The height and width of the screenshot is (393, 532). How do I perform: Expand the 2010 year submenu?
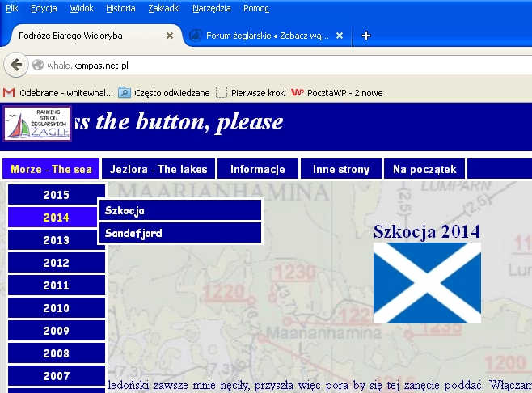57,308
